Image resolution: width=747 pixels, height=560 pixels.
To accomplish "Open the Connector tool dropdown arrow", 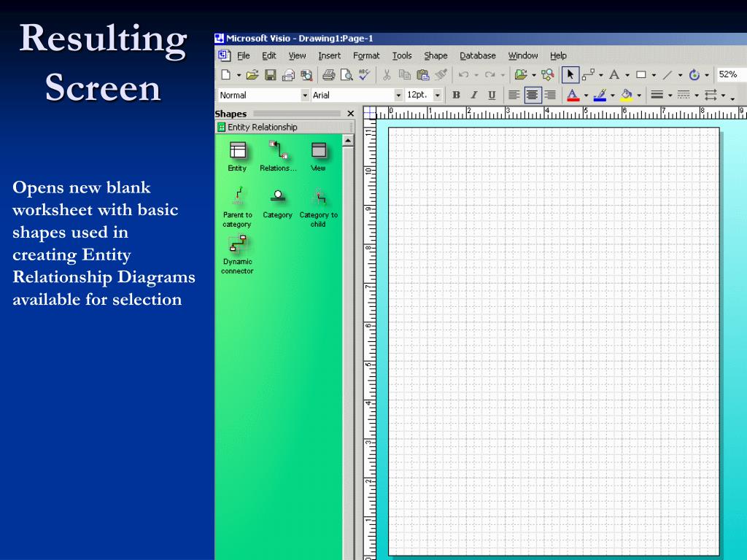I will pos(601,75).
